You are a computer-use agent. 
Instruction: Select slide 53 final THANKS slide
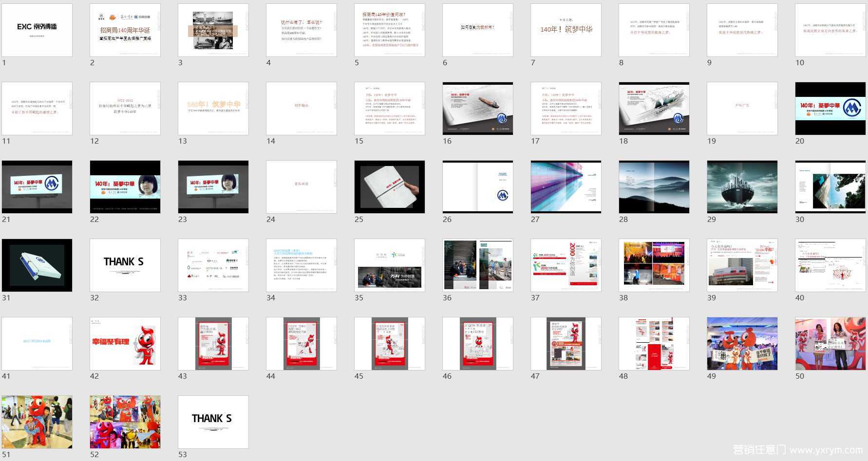[x=213, y=422]
